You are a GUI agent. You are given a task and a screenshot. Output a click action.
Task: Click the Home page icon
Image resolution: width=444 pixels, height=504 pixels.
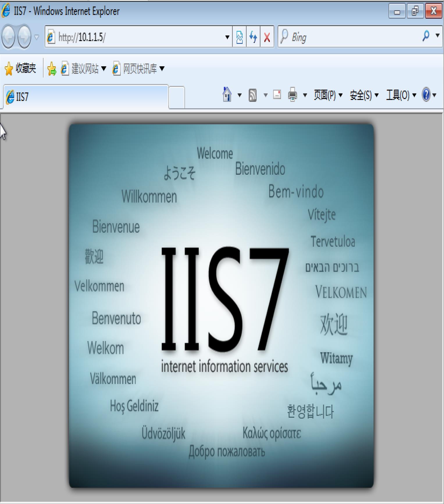[x=227, y=95]
